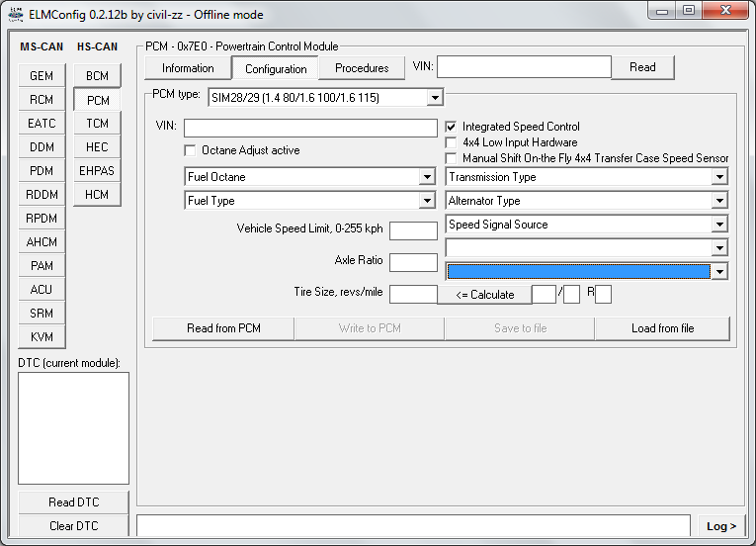This screenshot has width=756, height=546.
Task: Click the ELMConfig app icon in title bar
Action: 15,14
